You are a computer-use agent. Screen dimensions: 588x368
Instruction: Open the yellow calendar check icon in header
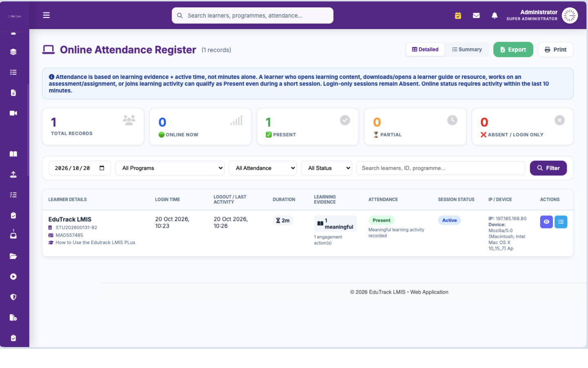pyautogui.click(x=458, y=16)
